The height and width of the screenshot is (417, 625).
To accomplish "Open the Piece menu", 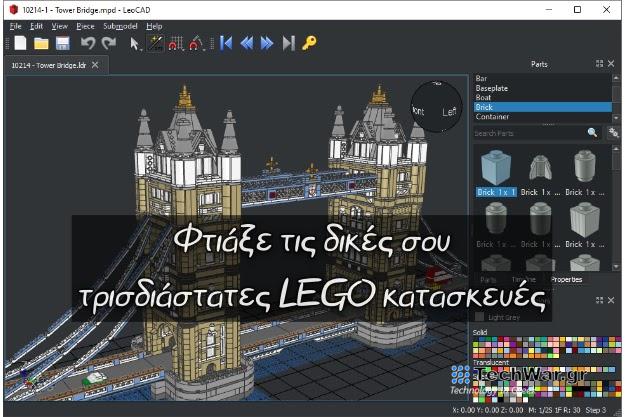I will click(86, 25).
